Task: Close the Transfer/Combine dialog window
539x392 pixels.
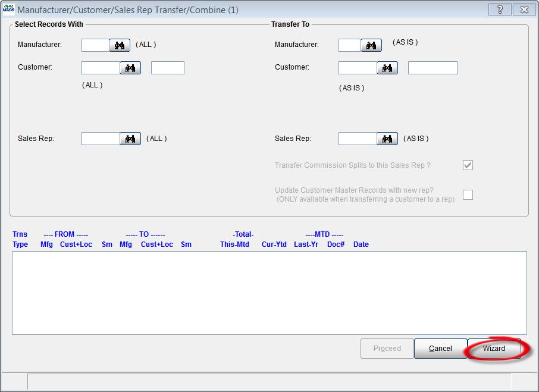Action: click(524, 10)
